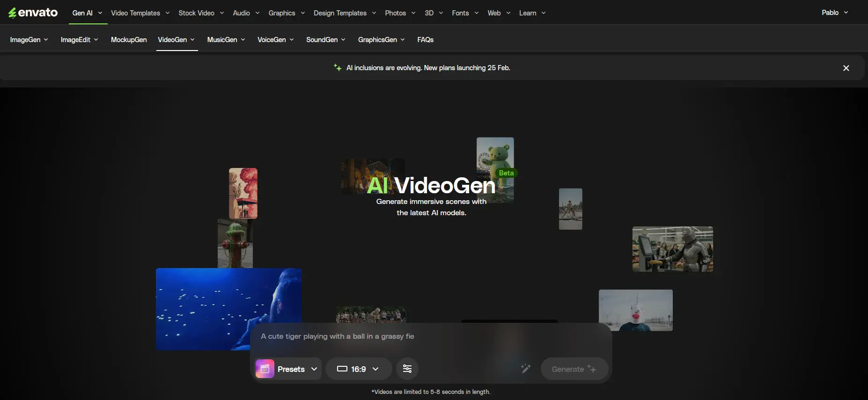
Task: Open the group of runners thumbnail
Action: (371, 314)
